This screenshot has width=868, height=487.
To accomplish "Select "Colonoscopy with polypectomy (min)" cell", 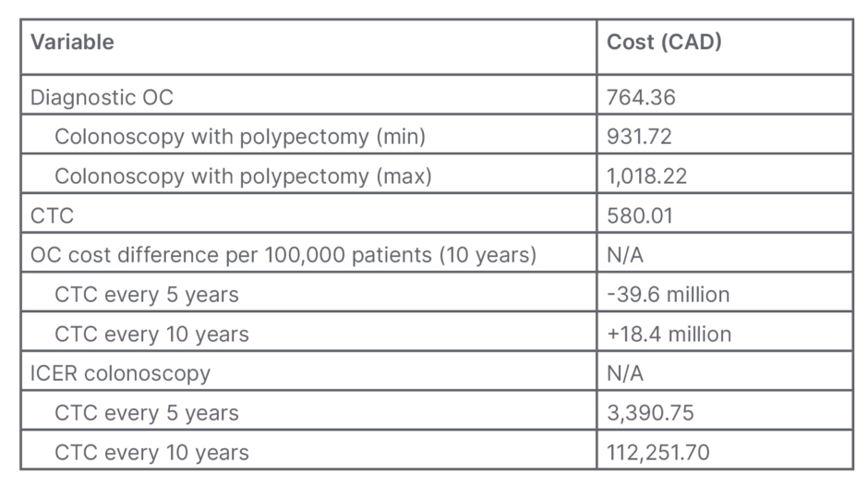I will click(x=240, y=137).
